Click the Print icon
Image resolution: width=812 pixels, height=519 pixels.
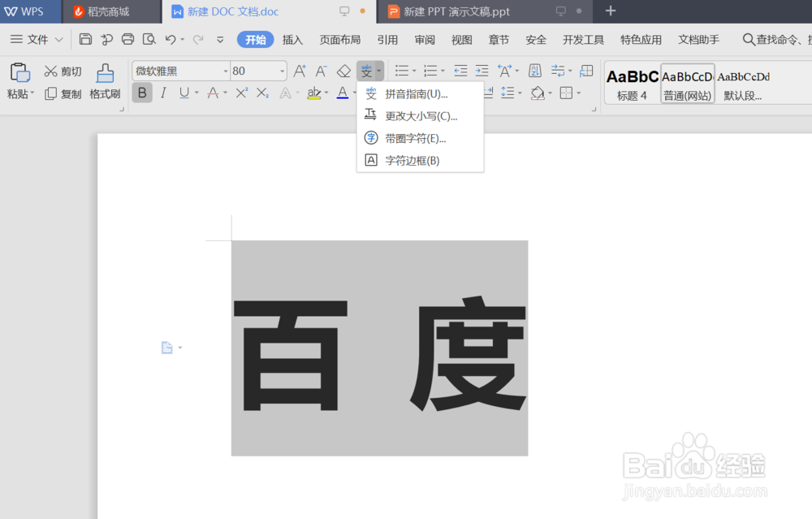[x=128, y=39]
